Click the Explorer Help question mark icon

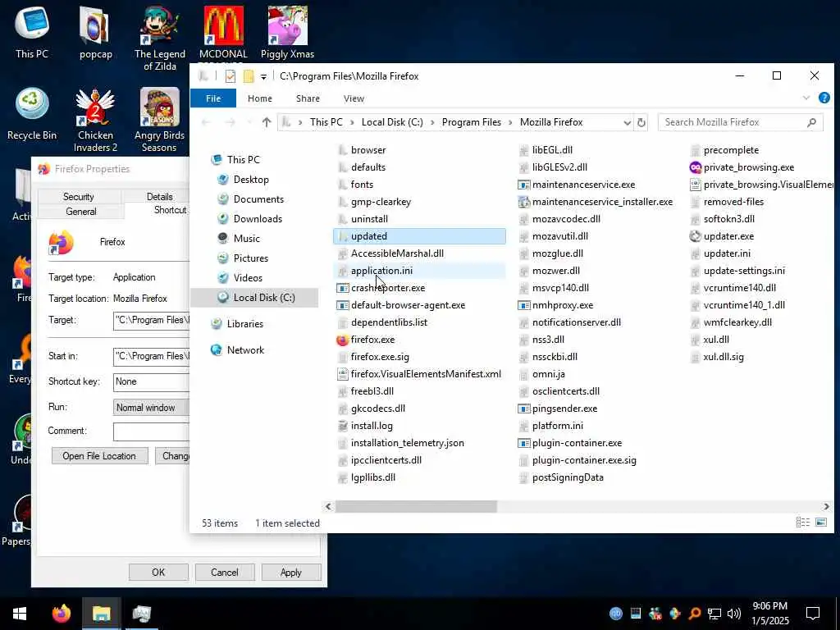(824, 98)
